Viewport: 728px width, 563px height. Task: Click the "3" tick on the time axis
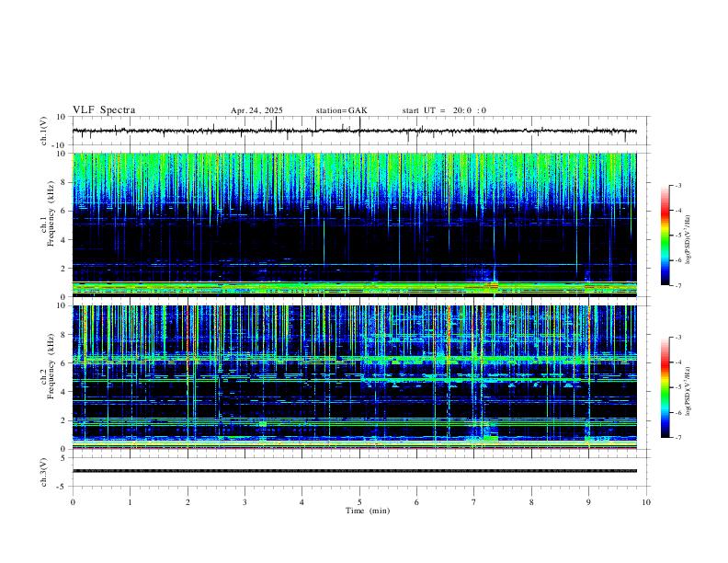[x=245, y=502]
